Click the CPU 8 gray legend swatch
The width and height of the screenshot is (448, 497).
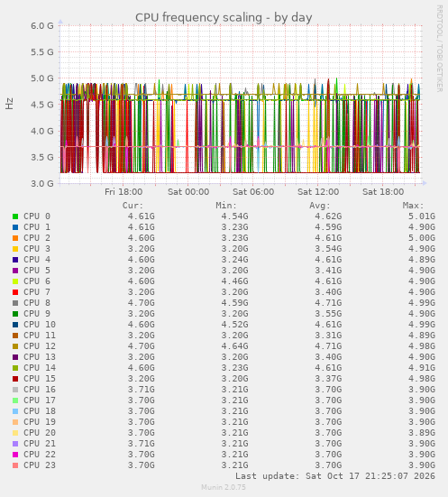coord(15,303)
